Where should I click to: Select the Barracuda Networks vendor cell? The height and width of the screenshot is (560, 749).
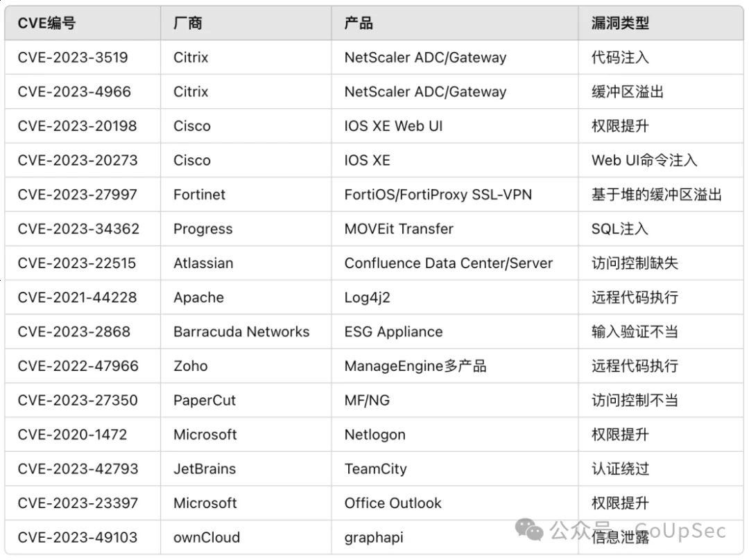coord(241,331)
